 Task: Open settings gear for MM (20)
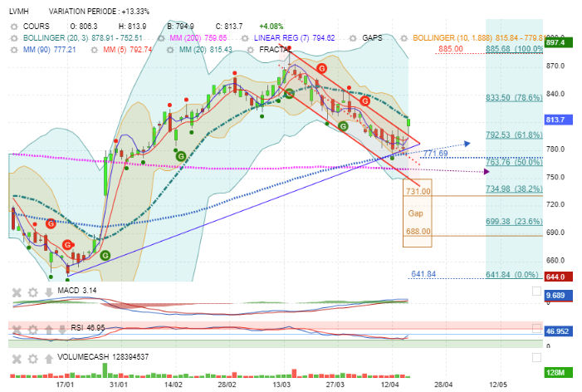pos(170,49)
